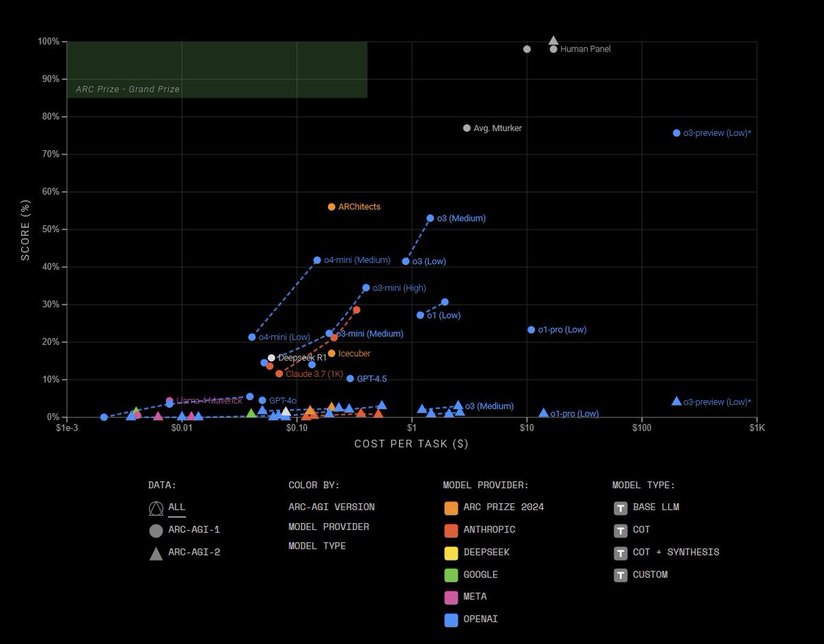Select the Claude 3.7 (1K) circle marker
Viewport: 824px width, 644px height.
pyautogui.click(x=279, y=373)
